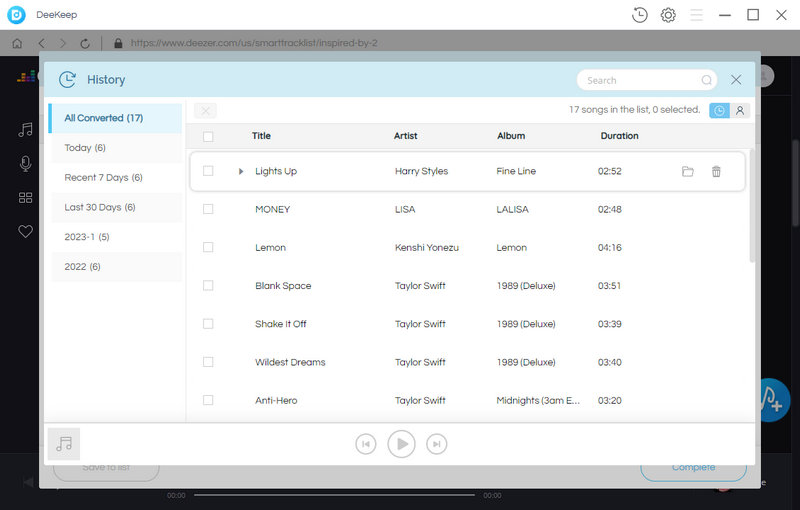Image resolution: width=800 pixels, height=510 pixels.
Task: Go to browser home page
Action: click(x=17, y=43)
